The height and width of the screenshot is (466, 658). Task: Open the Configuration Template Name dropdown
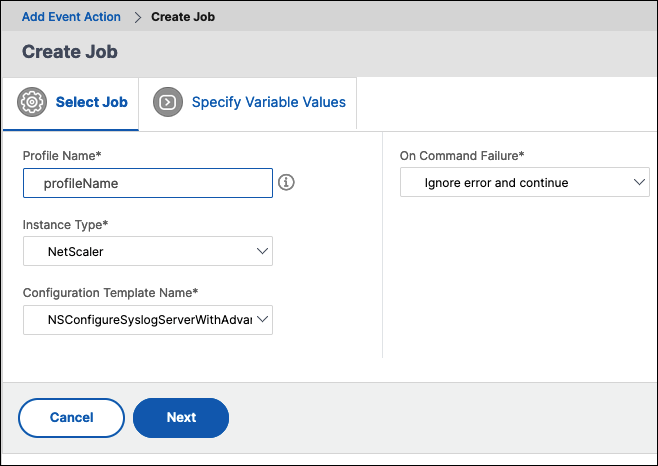click(x=148, y=320)
